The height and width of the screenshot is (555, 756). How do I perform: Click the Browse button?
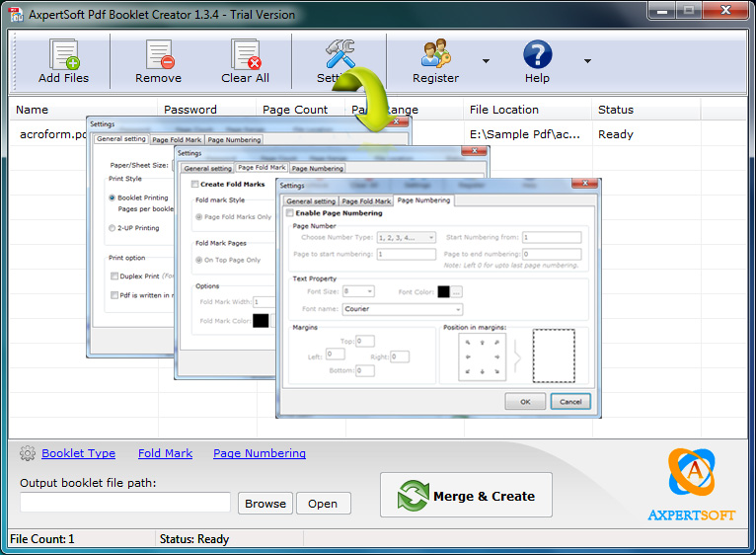tap(265, 504)
